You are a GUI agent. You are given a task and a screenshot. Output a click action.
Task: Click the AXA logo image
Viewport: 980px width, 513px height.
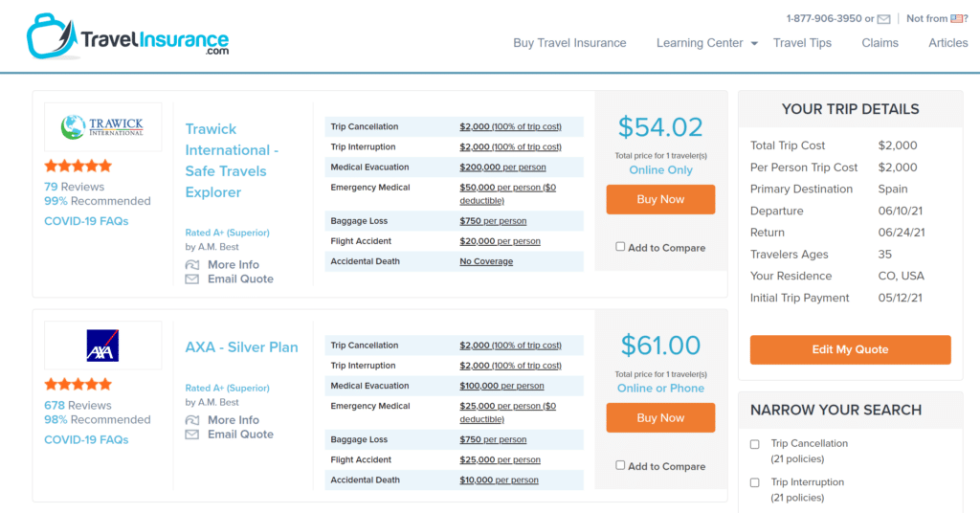point(102,346)
